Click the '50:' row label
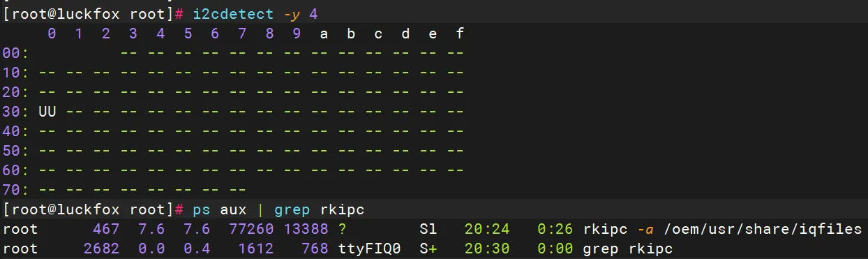Image resolution: width=868 pixels, height=259 pixels. point(15,150)
